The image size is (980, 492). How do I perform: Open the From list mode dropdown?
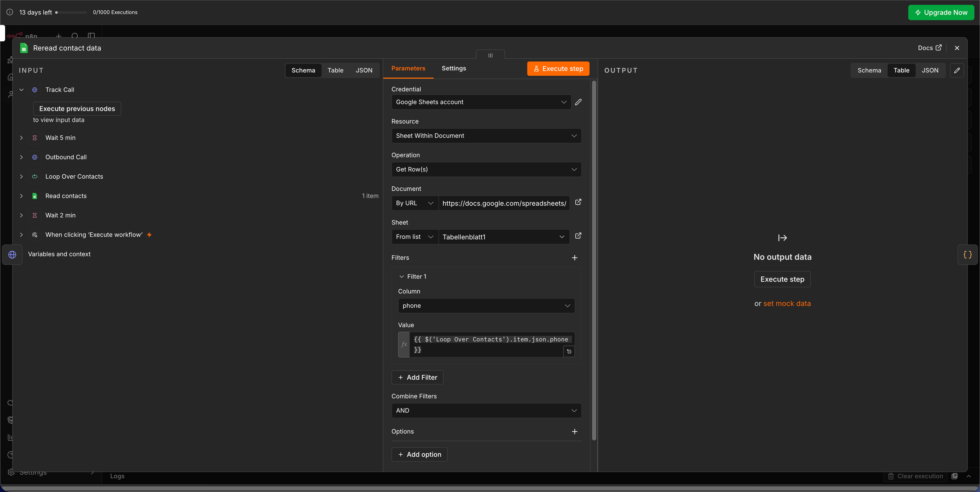(x=415, y=237)
